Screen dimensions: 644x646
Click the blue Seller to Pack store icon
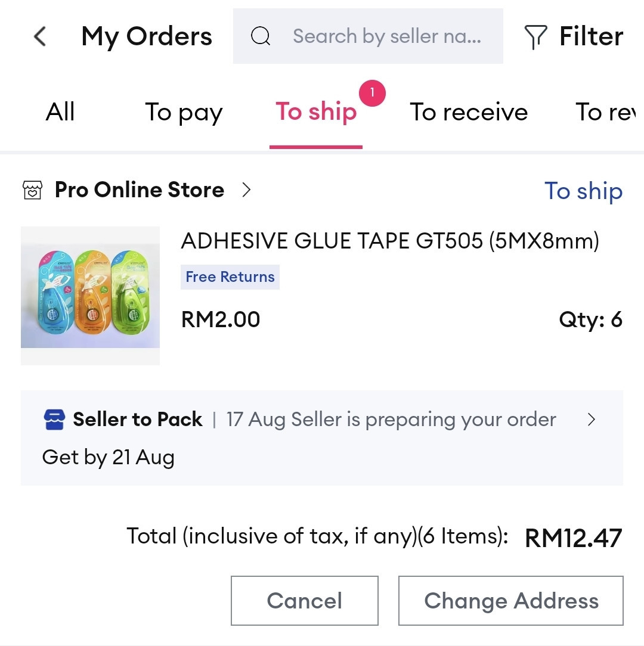tap(54, 420)
